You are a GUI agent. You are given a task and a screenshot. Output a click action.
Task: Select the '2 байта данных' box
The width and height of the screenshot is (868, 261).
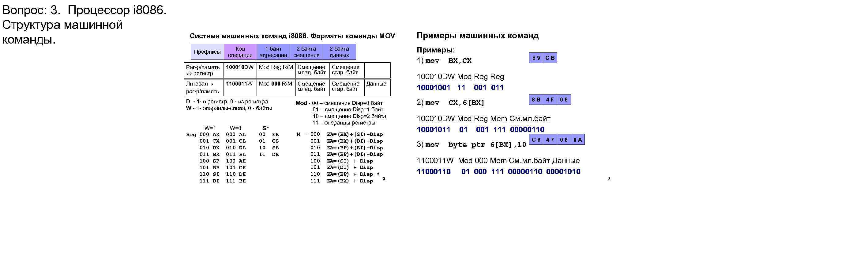pos(339,52)
